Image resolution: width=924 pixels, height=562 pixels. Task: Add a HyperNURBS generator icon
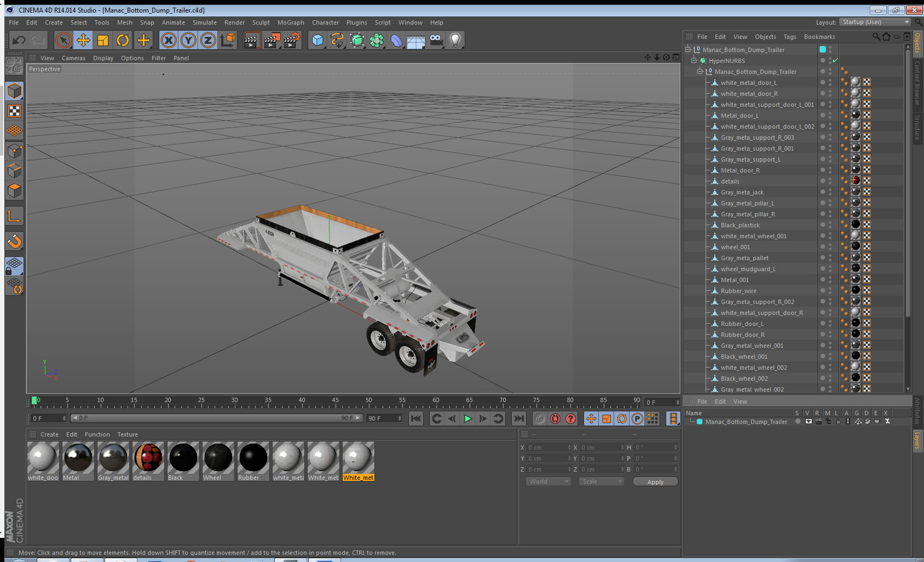click(x=357, y=40)
